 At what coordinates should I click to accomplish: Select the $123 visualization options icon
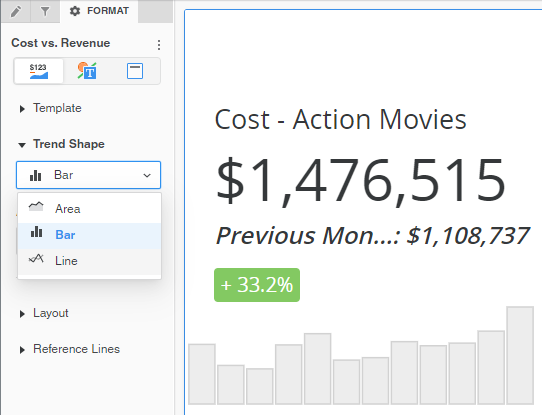pyautogui.click(x=39, y=71)
